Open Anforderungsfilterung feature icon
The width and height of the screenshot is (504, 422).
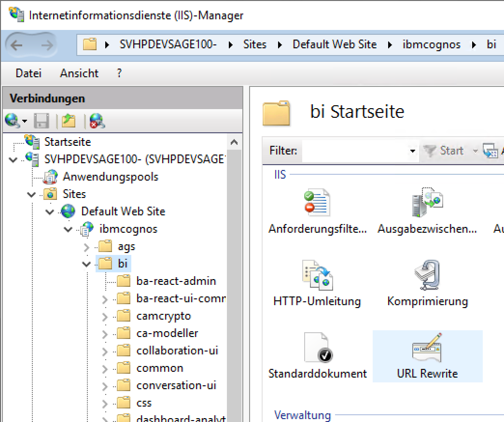click(x=317, y=211)
